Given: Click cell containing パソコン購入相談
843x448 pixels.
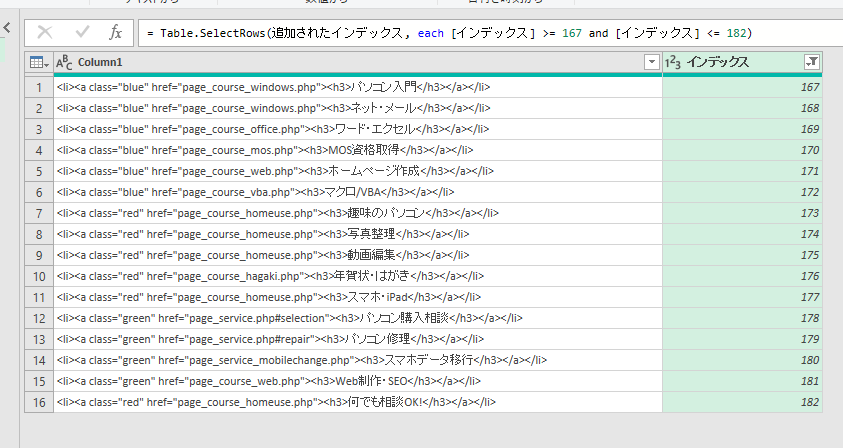Looking at the screenshot, I should pyautogui.click(x=358, y=318).
